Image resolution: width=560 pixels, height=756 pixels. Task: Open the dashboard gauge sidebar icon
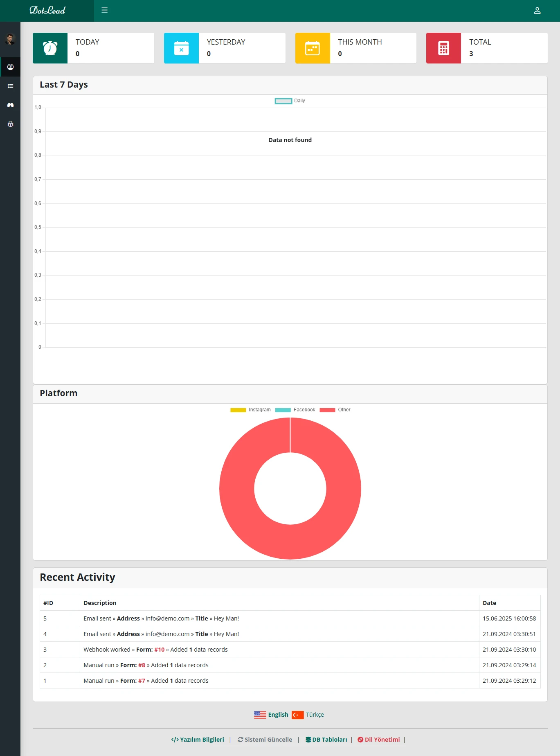point(11,67)
